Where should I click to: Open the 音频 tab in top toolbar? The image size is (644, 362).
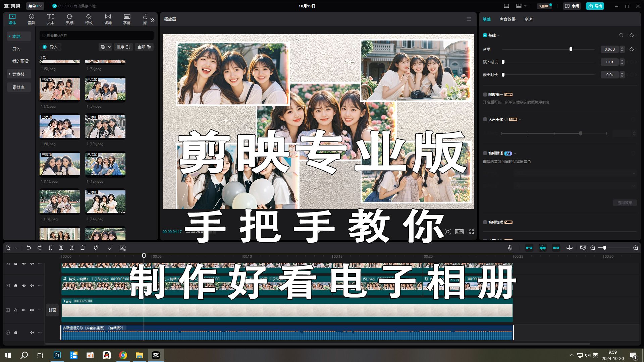tap(31, 19)
